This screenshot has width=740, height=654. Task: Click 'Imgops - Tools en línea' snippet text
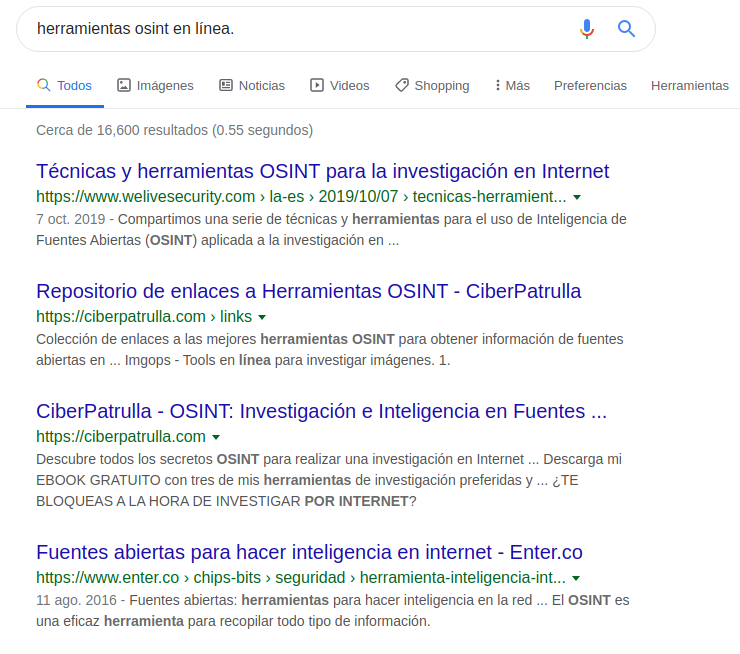pyautogui.click(x=198, y=361)
